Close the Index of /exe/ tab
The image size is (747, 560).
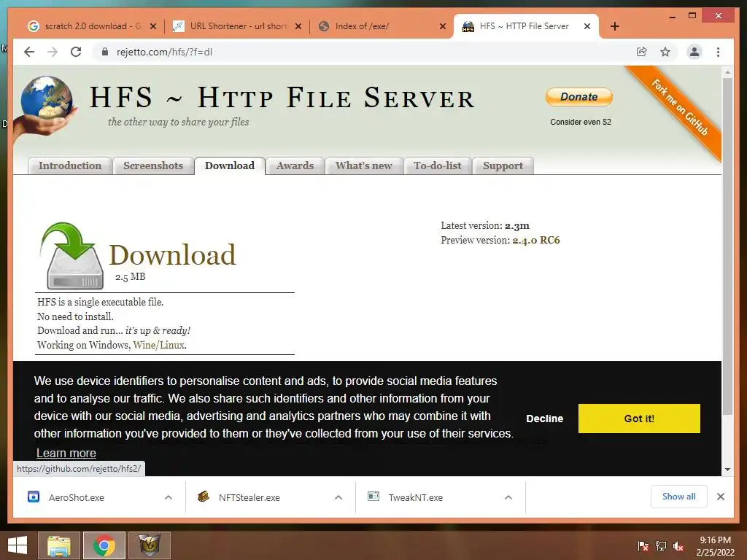[x=443, y=26]
